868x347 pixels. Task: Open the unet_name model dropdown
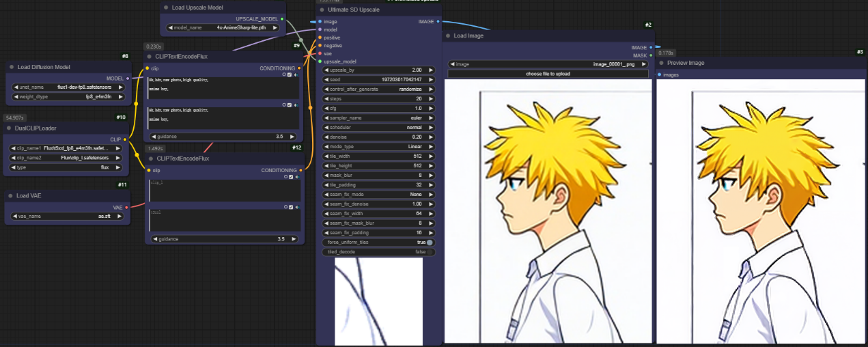point(67,87)
